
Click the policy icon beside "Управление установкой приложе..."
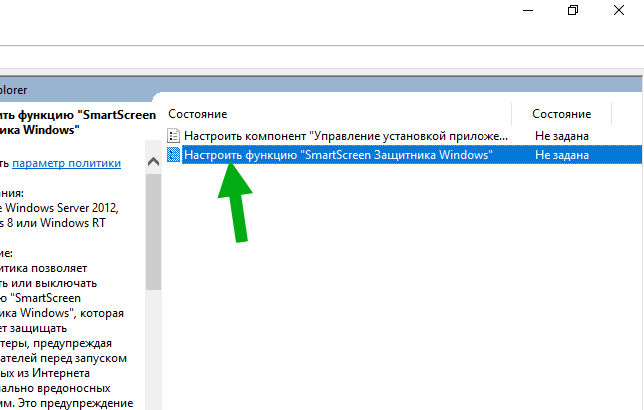[x=174, y=136]
